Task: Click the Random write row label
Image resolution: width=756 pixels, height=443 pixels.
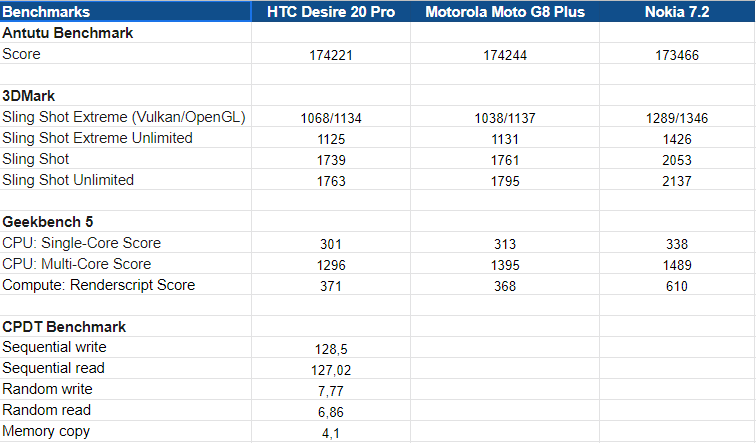Action: click(47, 389)
